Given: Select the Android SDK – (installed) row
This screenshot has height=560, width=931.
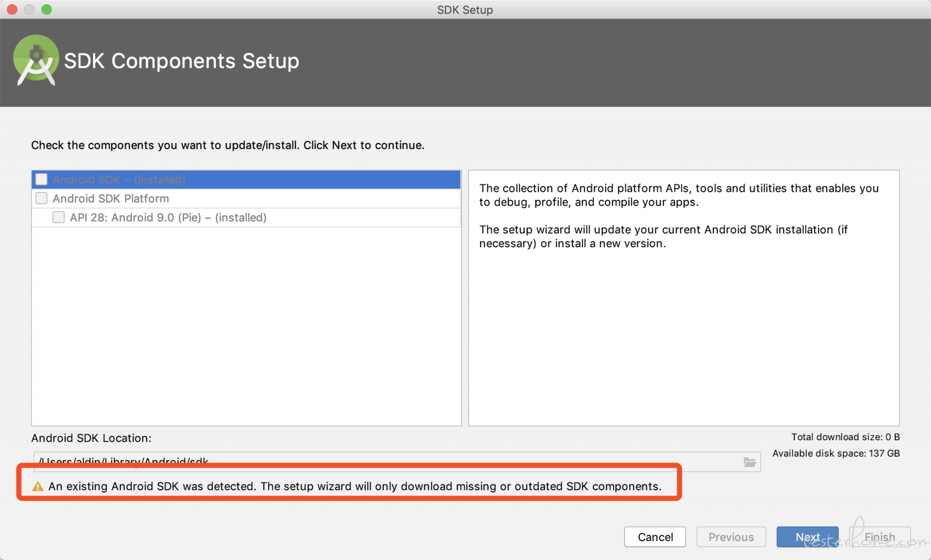Looking at the screenshot, I should click(246, 179).
